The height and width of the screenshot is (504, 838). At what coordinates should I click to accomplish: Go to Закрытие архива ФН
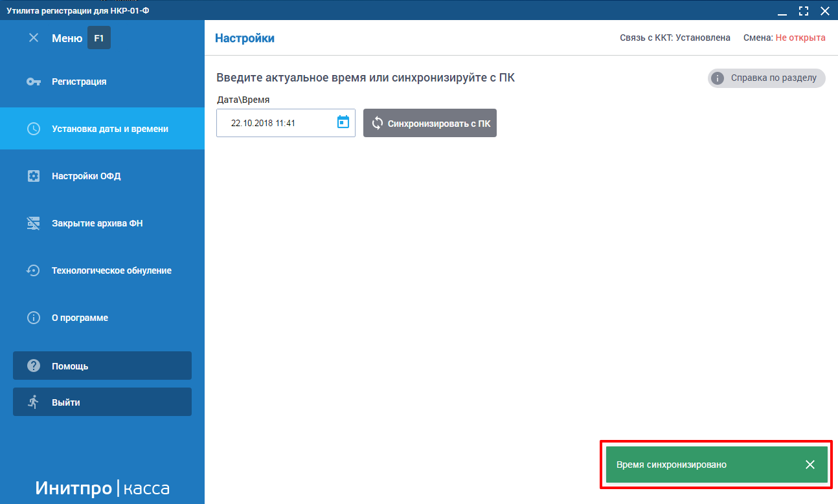tap(102, 223)
